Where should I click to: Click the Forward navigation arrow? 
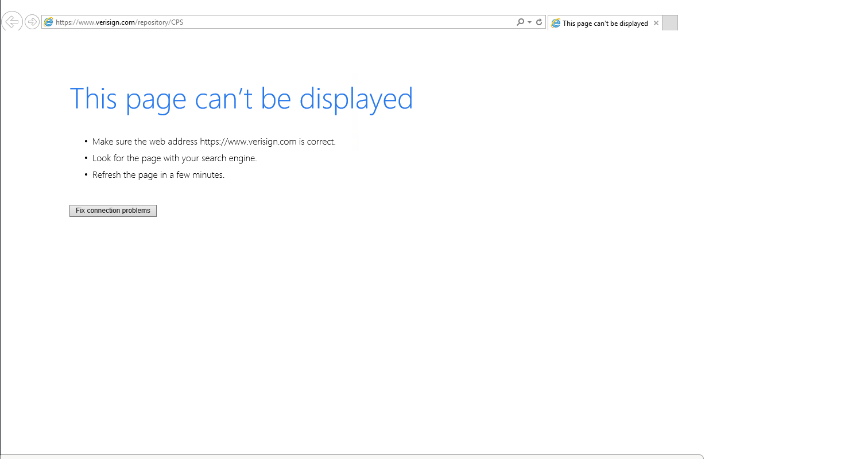32,22
